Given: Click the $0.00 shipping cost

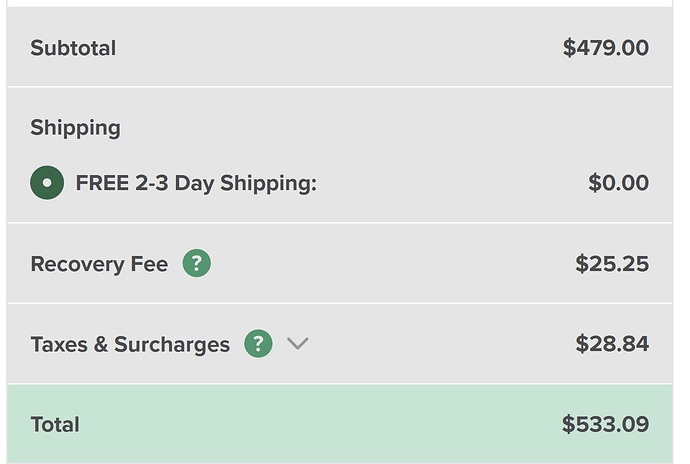Looking at the screenshot, I should (x=618, y=184).
